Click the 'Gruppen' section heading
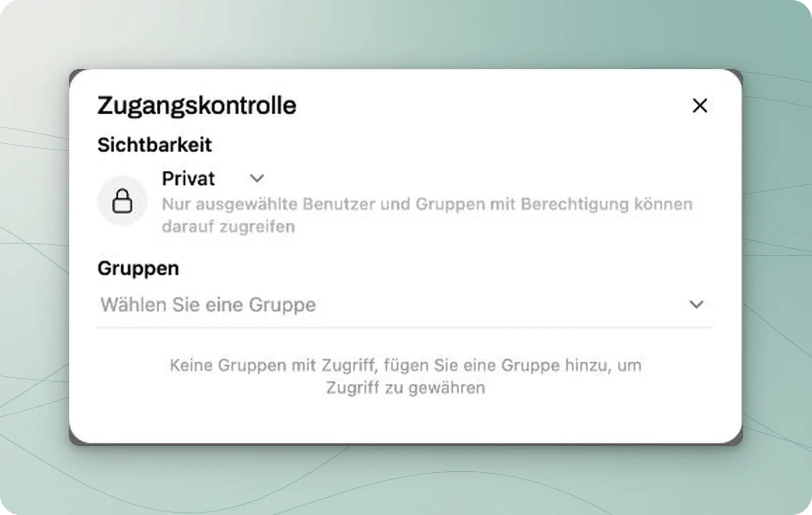 [138, 268]
